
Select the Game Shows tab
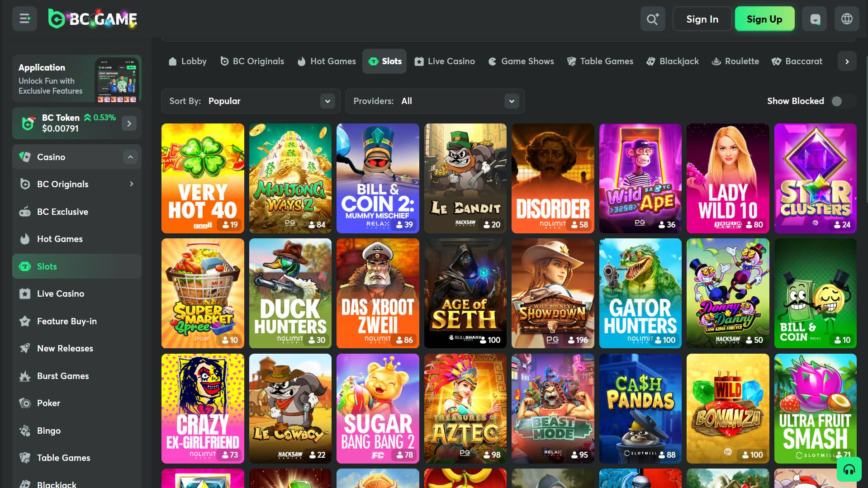521,62
